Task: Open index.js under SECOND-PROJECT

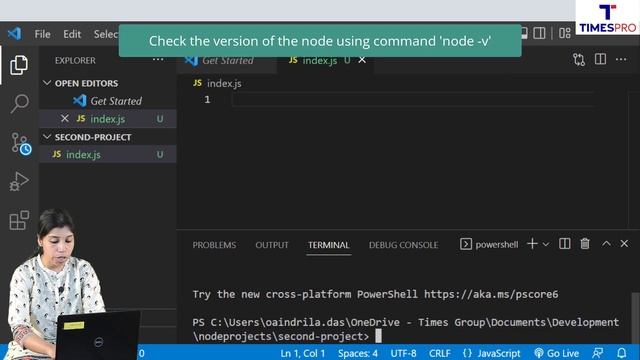Action: click(x=107, y=154)
